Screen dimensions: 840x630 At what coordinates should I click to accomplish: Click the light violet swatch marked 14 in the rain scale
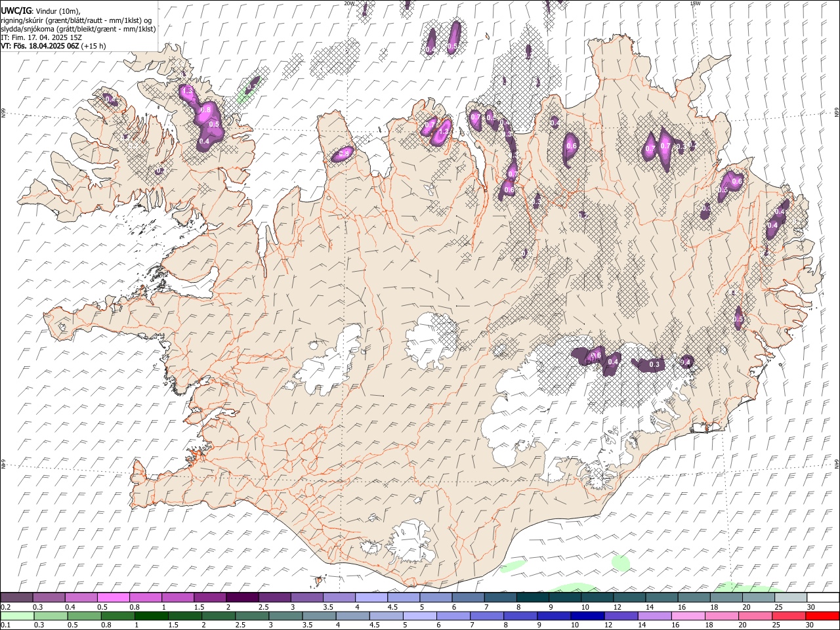[x=654, y=616]
